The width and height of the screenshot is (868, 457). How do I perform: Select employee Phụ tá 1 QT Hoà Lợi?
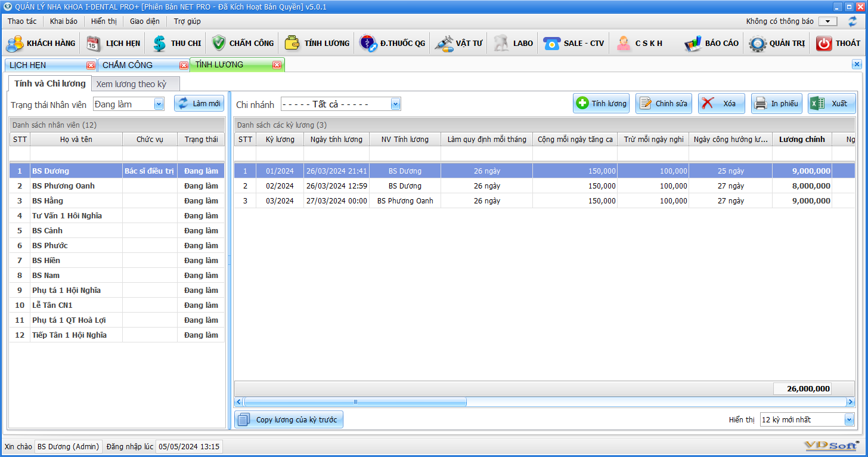tap(117, 320)
